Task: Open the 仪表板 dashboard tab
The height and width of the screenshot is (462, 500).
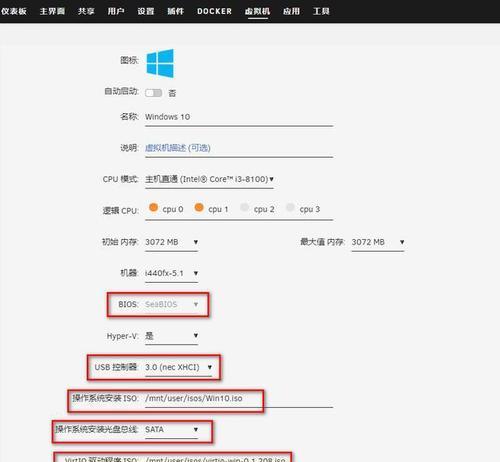Action: coord(14,11)
